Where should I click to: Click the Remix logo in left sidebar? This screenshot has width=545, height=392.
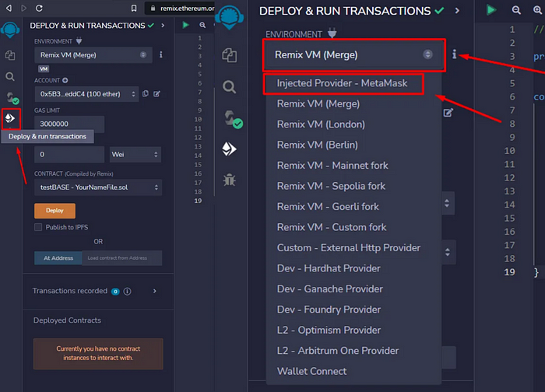tap(10, 30)
